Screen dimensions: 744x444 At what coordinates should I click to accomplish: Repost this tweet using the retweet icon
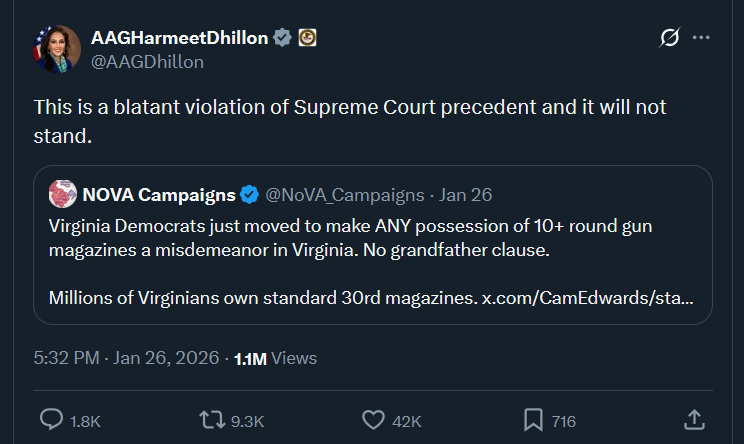pyautogui.click(x=213, y=420)
